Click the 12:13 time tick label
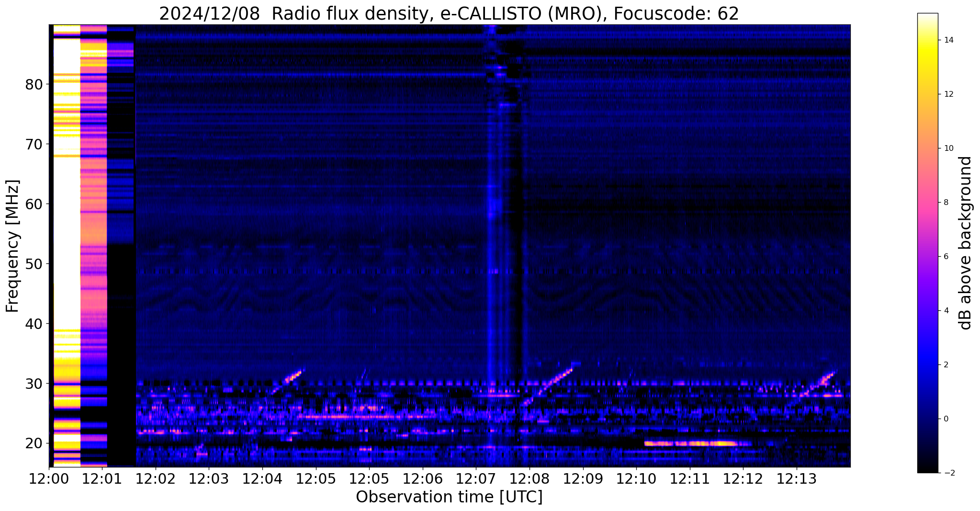This screenshot has height=511, width=980. tap(797, 479)
